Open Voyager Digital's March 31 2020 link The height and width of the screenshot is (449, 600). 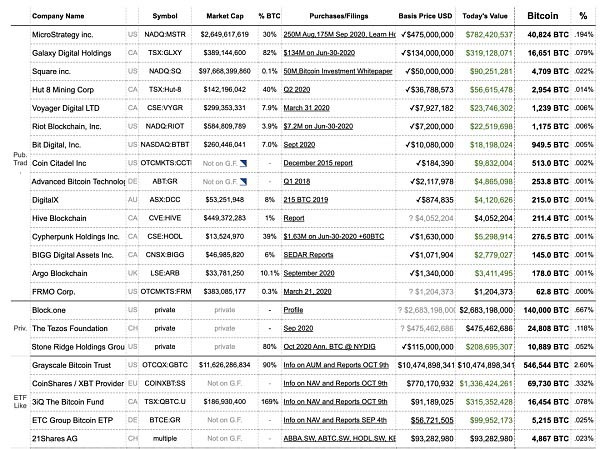[306, 108]
